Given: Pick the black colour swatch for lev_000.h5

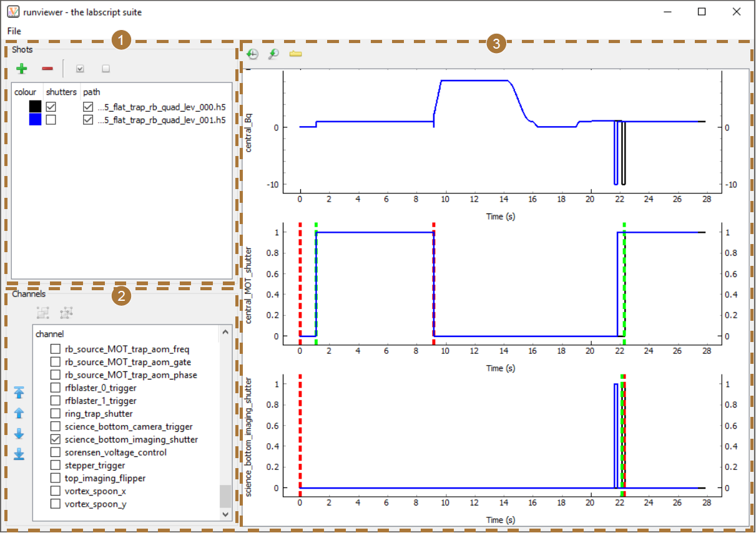Looking at the screenshot, I should pos(35,107).
